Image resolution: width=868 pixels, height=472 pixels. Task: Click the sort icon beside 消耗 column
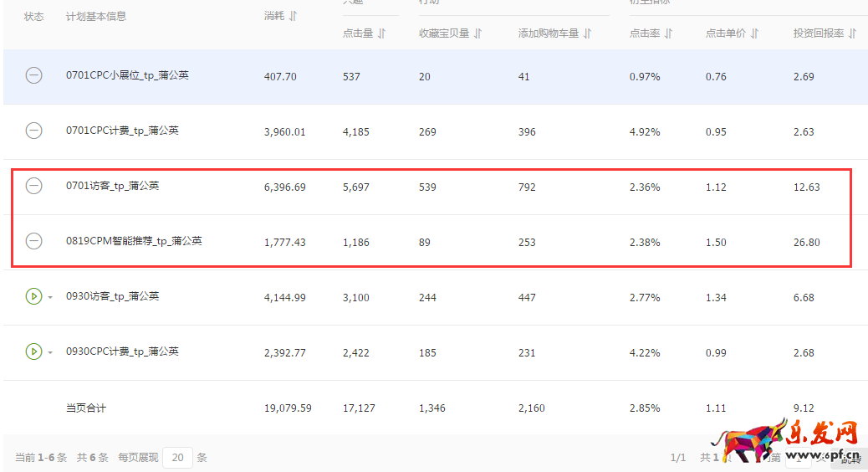(293, 16)
